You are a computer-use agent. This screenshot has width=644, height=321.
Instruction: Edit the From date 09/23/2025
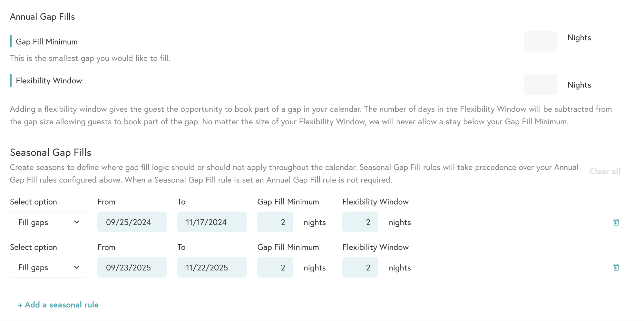point(132,267)
